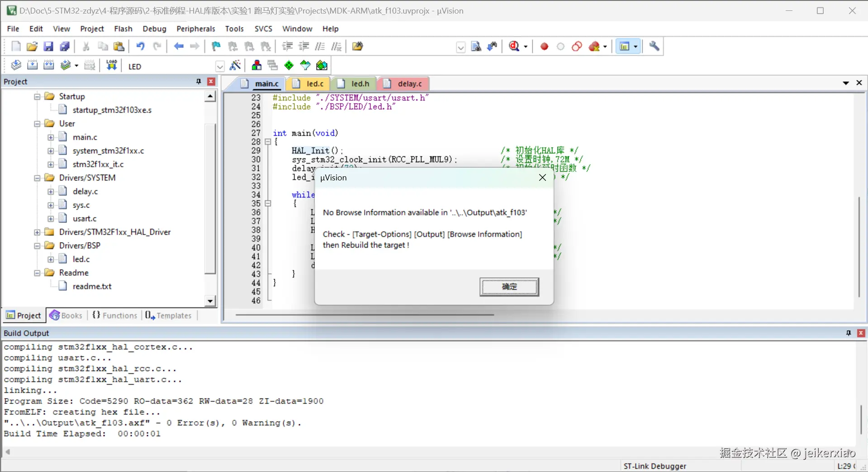
Task: Unindent the selected lines
Action: [x=304, y=47]
